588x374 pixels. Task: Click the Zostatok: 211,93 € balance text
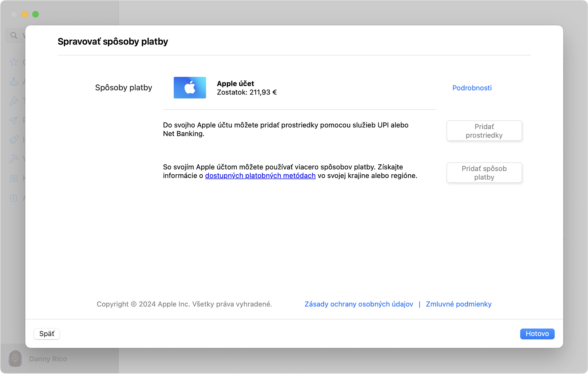coord(247,92)
